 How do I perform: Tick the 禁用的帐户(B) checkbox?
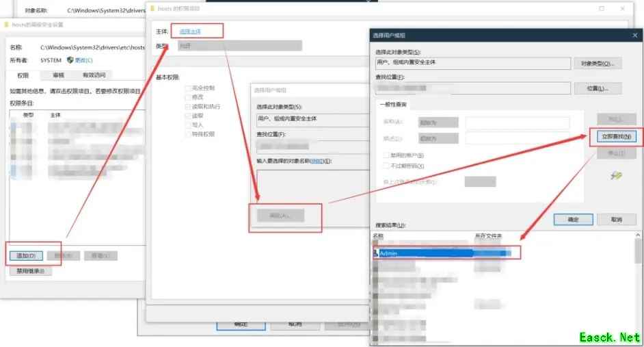[x=386, y=155]
